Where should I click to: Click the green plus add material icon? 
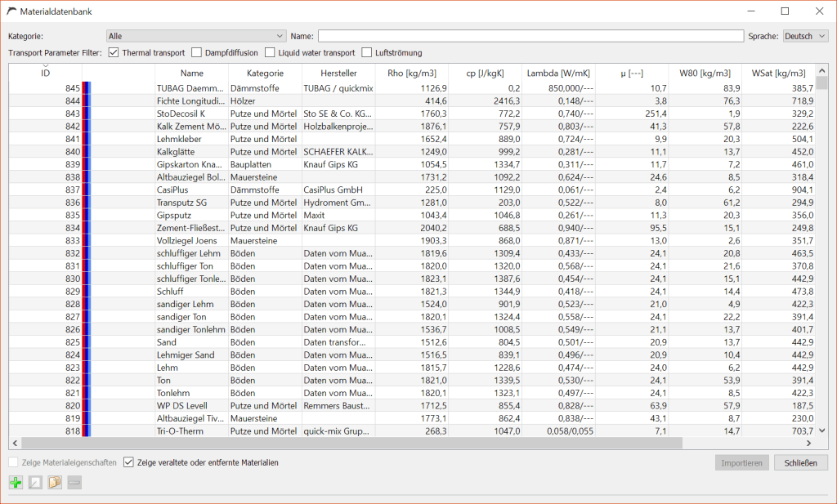tap(16, 483)
